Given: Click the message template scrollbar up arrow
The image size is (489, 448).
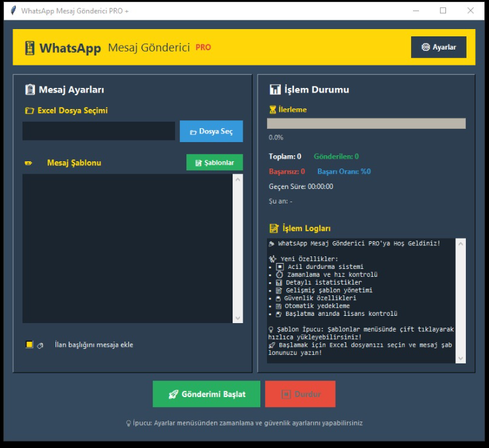Looking at the screenshot, I should tap(238, 179).
